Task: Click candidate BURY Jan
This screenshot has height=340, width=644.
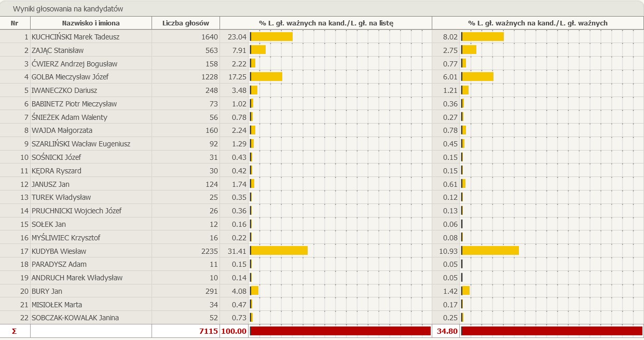Action: pyautogui.click(x=47, y=291)
